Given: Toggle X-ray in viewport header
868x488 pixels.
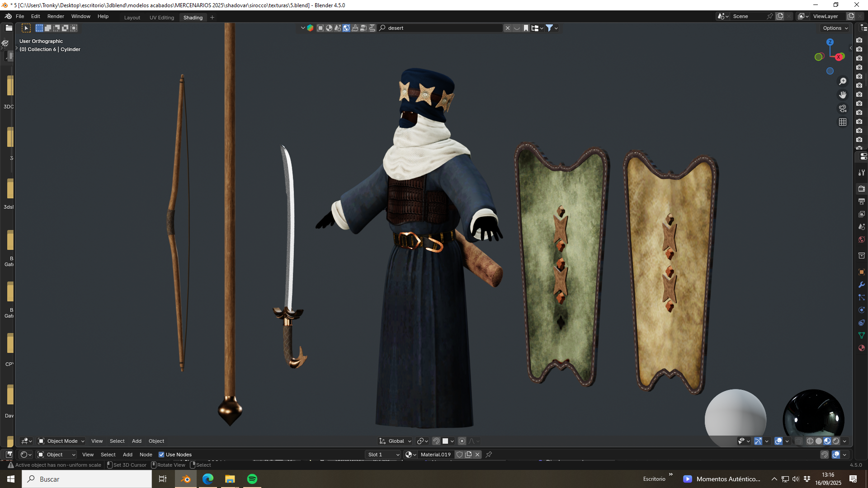Looking at the screenshot, I should [x=799, y=441].
